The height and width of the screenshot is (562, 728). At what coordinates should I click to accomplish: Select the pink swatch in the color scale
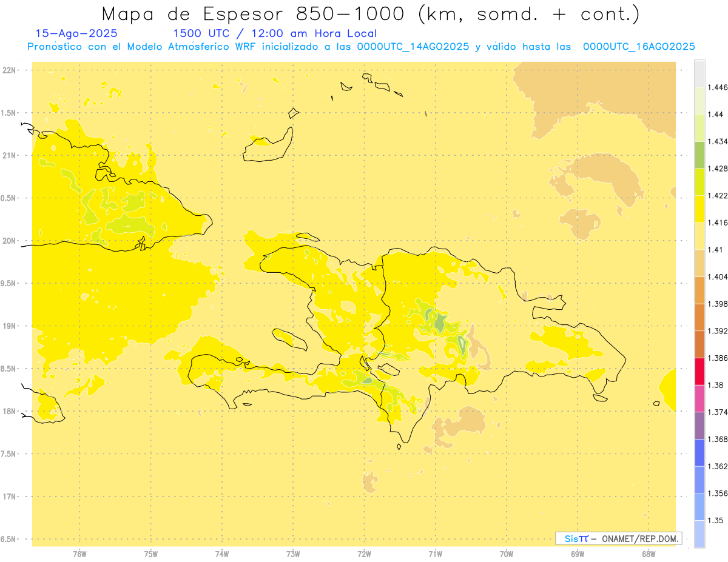click(x=699, y=398)
